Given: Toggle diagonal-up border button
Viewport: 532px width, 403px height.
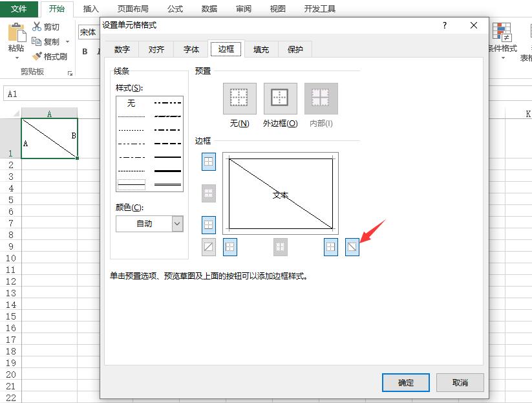Looking at the screenshot, I should (x=209, y=247).
